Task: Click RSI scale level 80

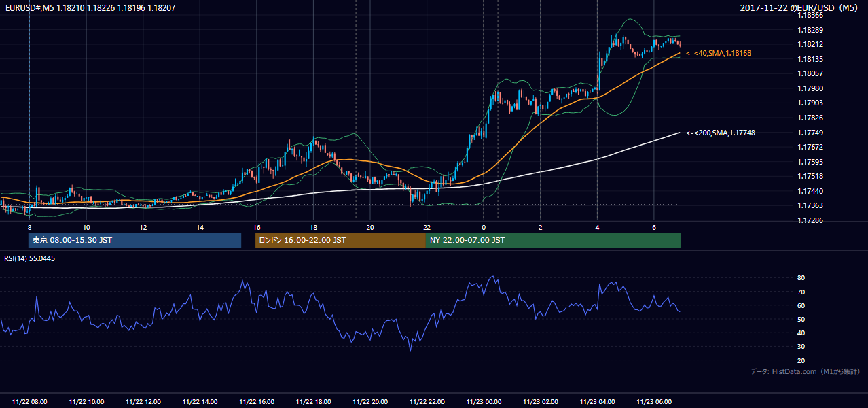Action: coord(801,278)
